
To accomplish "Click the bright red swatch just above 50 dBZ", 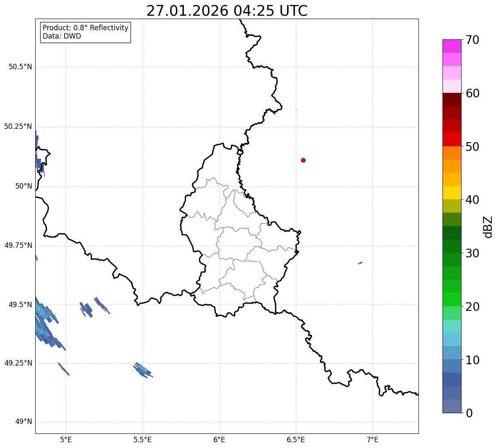I will click(452, 140).
